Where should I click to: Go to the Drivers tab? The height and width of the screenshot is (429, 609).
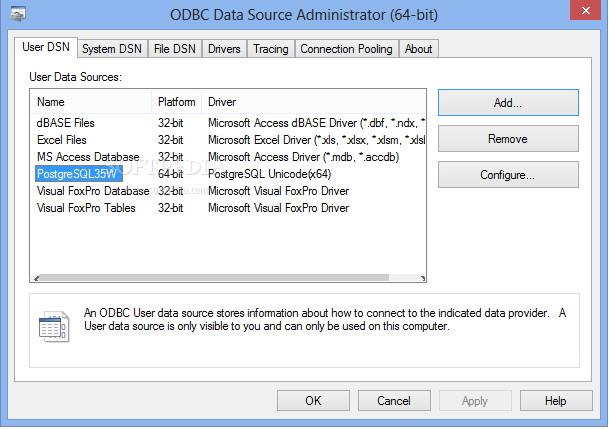(224, 48)
